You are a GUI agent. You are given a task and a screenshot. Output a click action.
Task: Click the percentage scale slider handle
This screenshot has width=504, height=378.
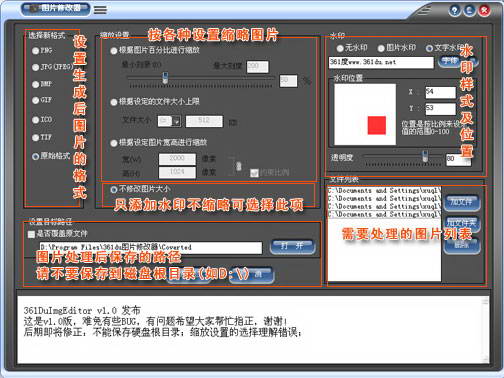click(x=165, y=78)
